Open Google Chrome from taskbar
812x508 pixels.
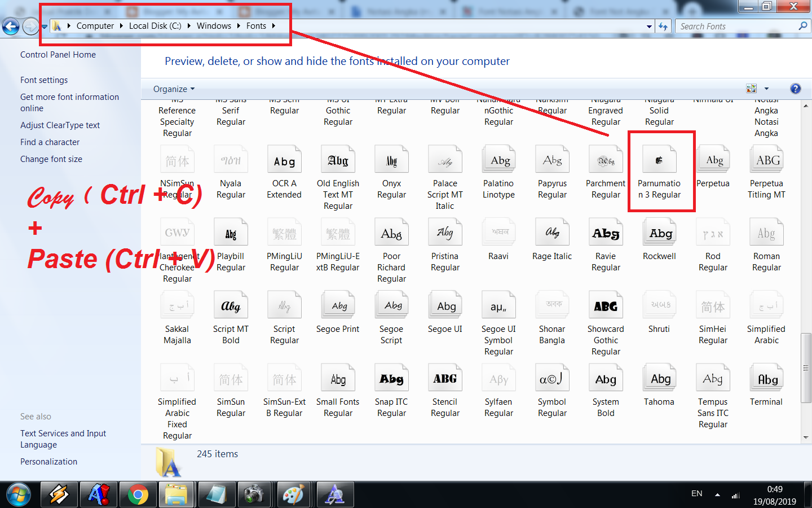pos(138,495)
